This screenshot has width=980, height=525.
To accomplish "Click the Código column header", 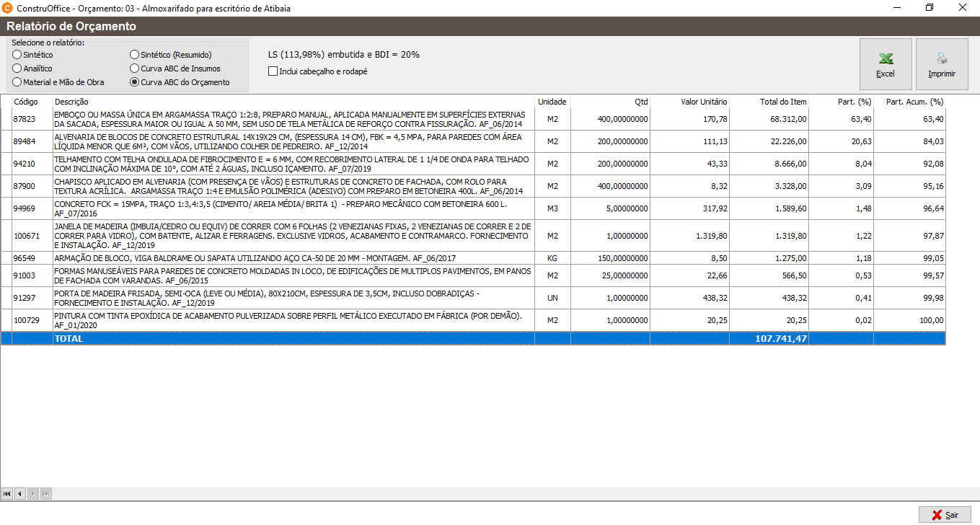I will click(x=32, y=102).
